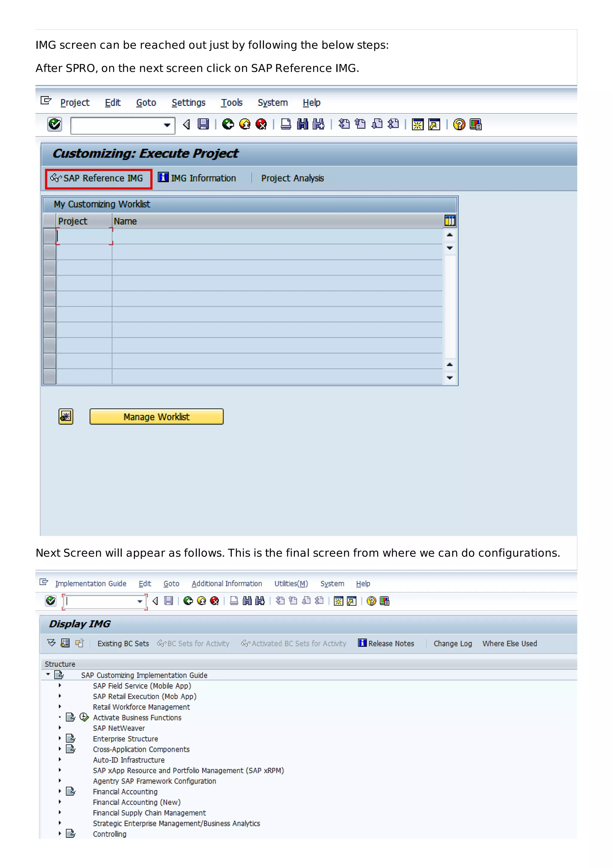Viewport: 613px width, 868px height.
Task: Open the Project menu
Action: point(75,102)
